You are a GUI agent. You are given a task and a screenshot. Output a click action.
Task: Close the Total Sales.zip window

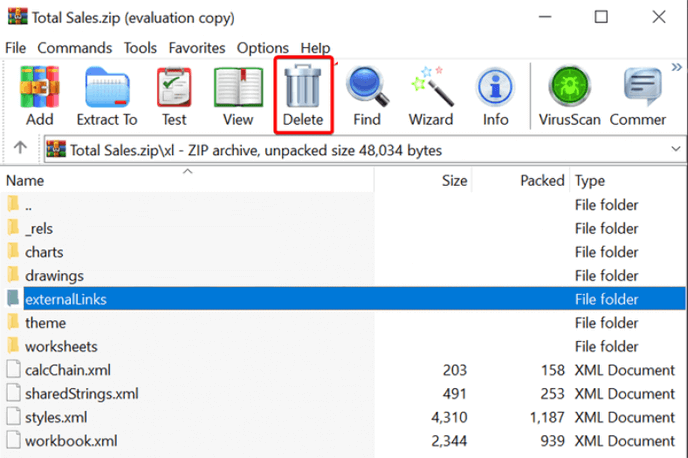(659, 17)
